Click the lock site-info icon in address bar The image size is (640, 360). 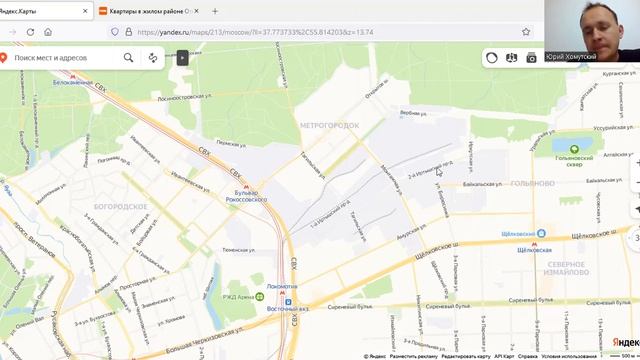click(129, 32)
